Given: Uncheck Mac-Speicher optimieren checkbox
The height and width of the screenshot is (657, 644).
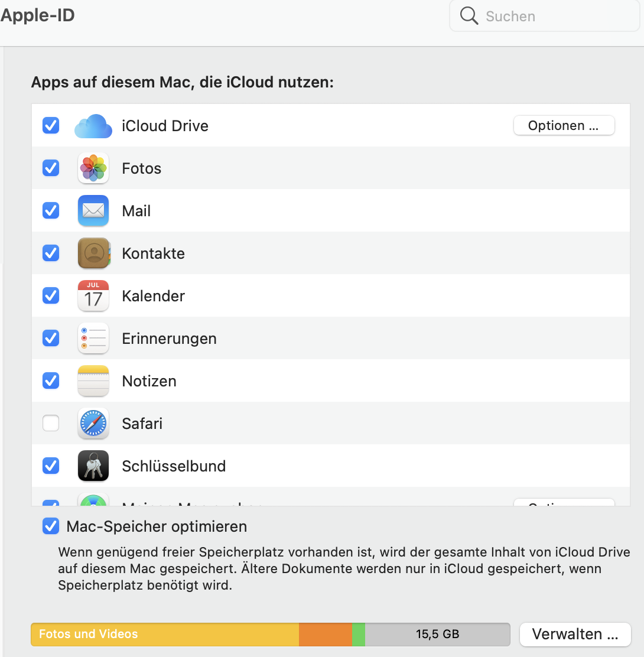Looking at the screenshot, I should pos(51,526).
